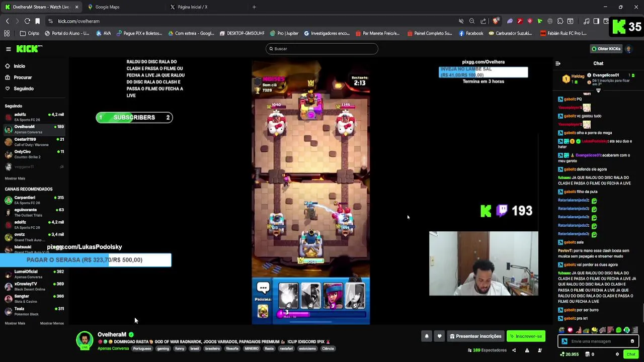This screenshot has height=362, width=644.
Task: Select the filosofia tag
Action: click(x=232, y=348)
